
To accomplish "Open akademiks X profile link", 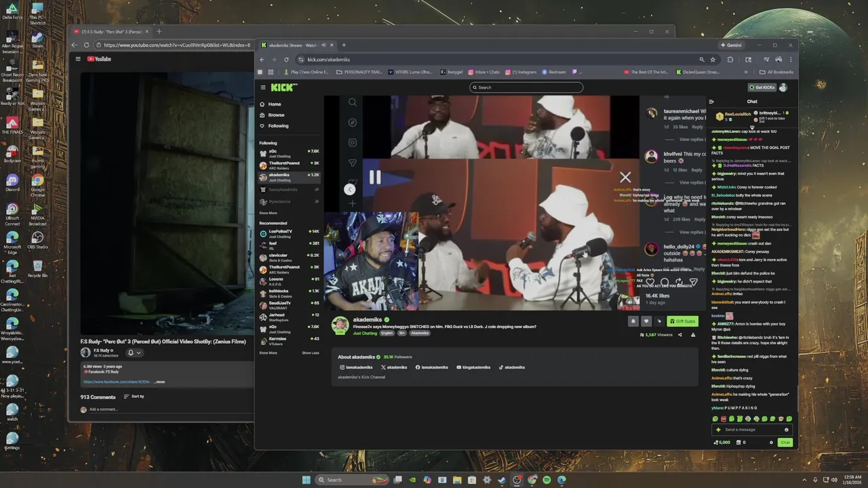I will 394,367.
